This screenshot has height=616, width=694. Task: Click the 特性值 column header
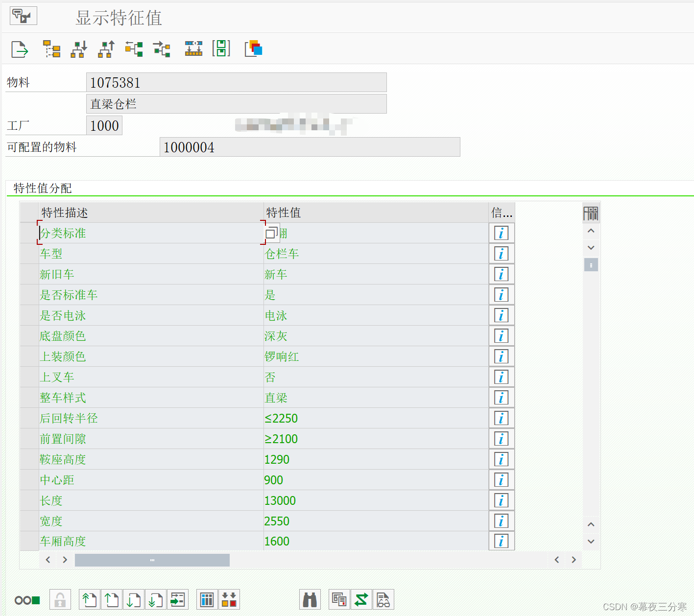coord(376,213)
